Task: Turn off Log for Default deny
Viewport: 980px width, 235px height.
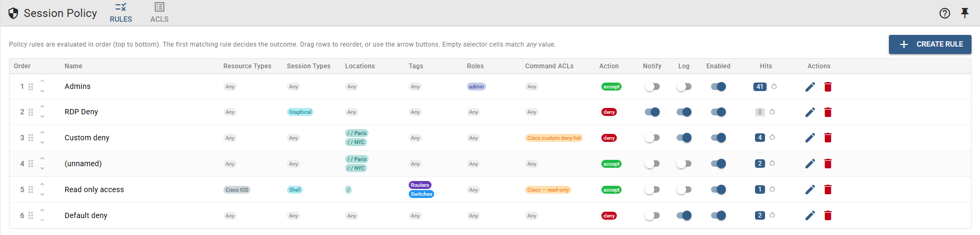Action: point(684,215)
